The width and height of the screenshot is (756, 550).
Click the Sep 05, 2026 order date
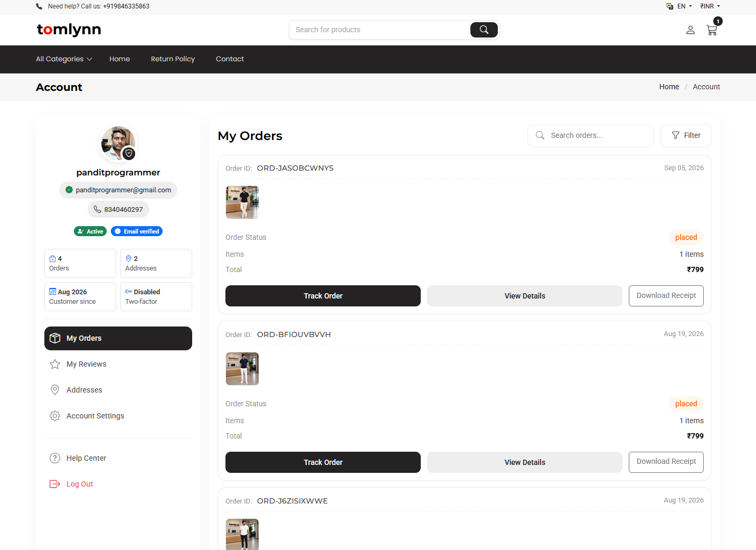[x=684, y=168]
